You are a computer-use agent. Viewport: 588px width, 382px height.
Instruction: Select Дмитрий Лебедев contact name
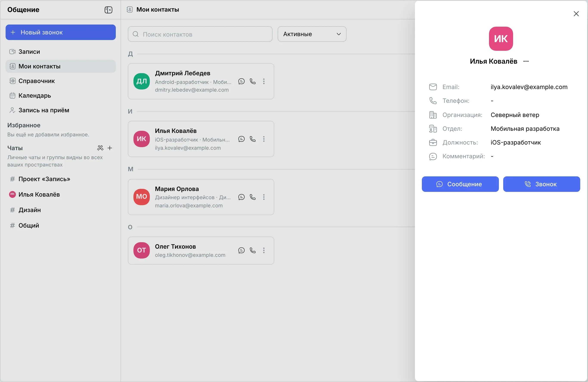click(183, 73)
